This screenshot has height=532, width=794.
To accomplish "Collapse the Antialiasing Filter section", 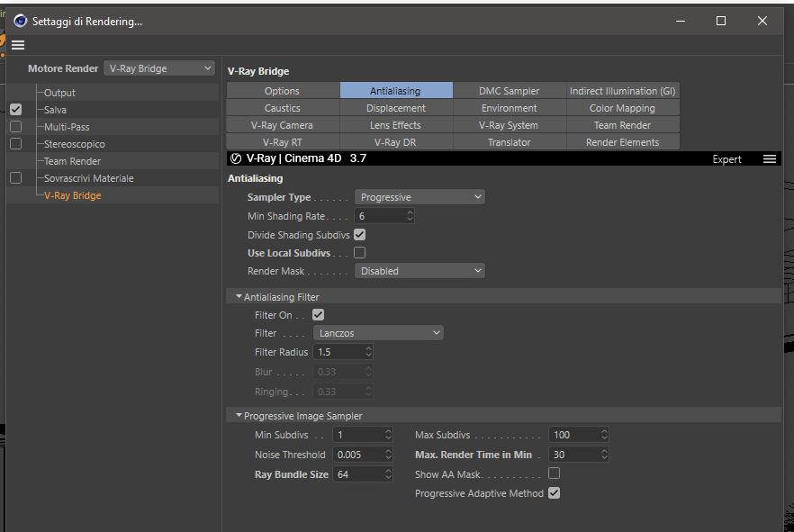I will coord(239,297).
